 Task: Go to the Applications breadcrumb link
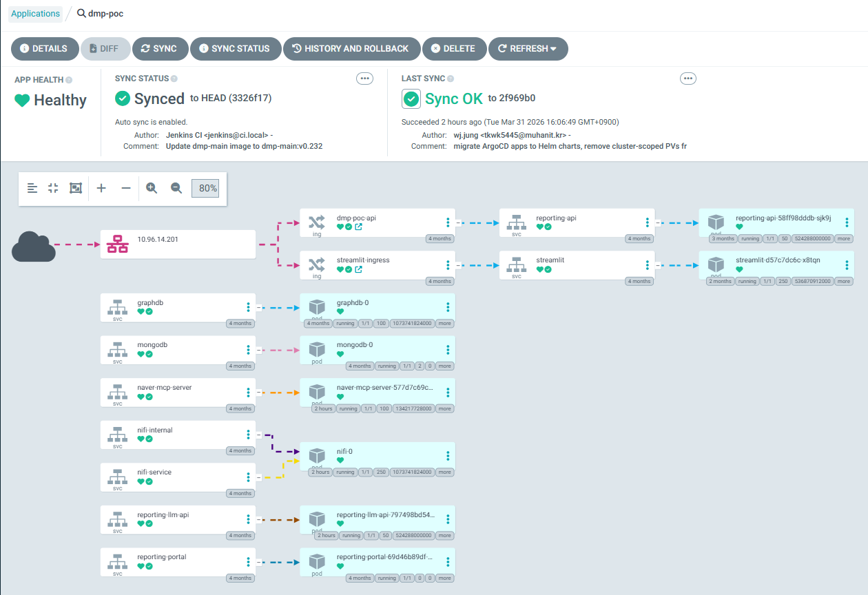pos(35,14)
